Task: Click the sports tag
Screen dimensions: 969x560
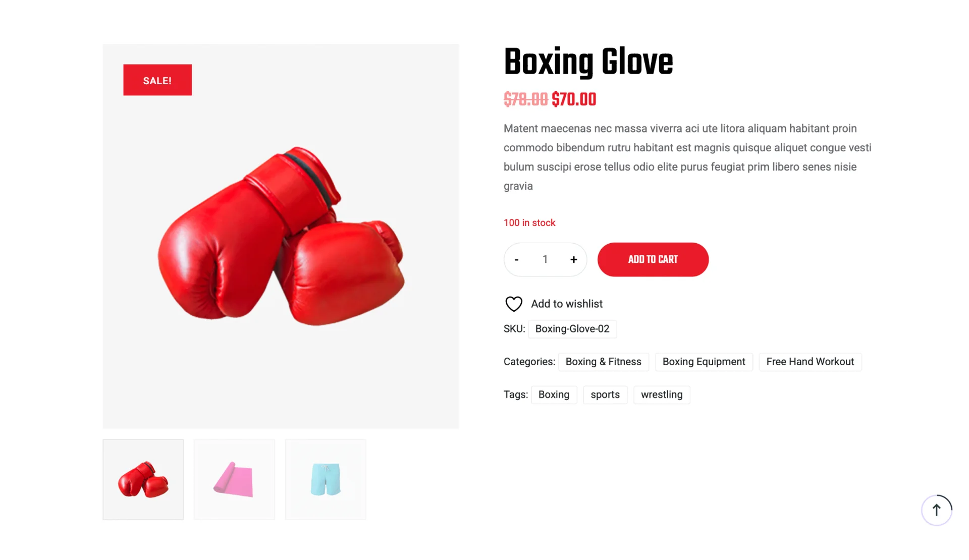Action: tap(605, 395)
